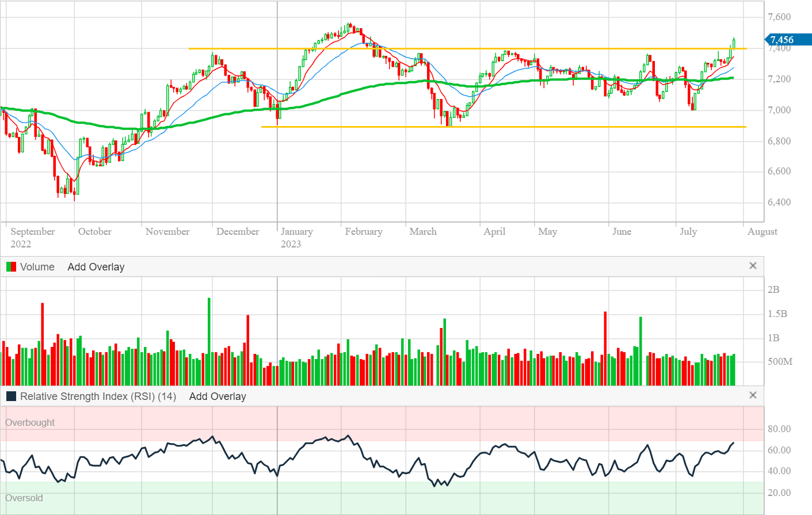The height and width of the screenshot is (515, 812).
Task: Click the January 2023 time axis label
Action: pos(296,237)
